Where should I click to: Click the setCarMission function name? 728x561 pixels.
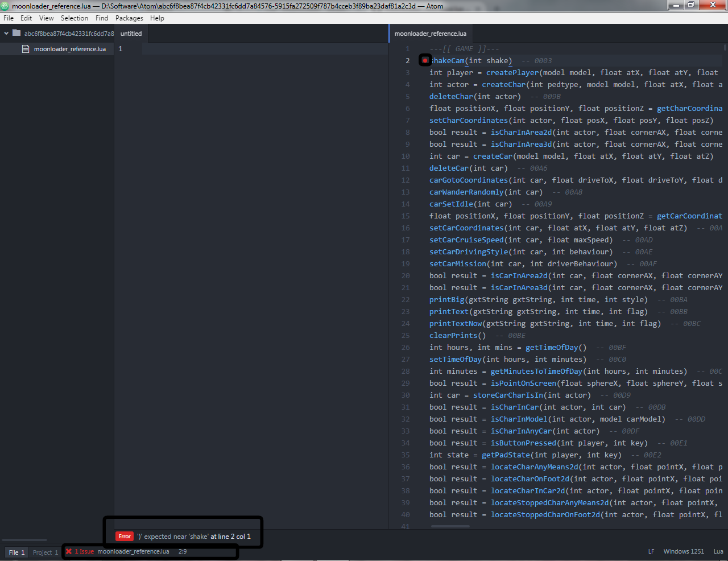click(458, 264)
